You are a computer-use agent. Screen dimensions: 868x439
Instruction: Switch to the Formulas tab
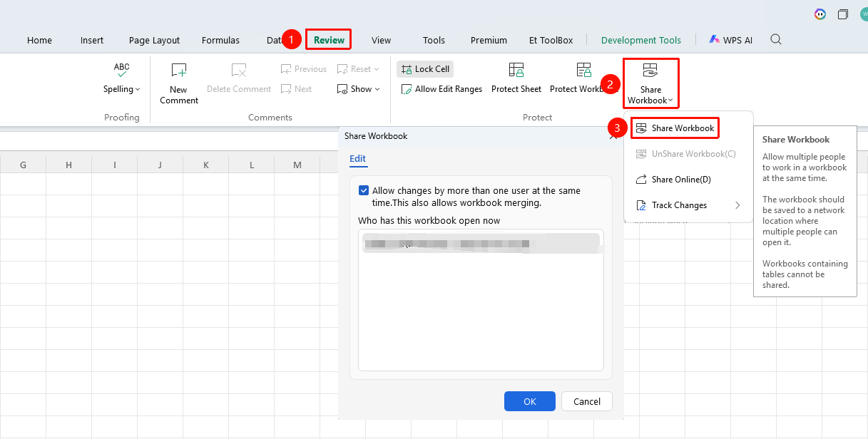220,41
